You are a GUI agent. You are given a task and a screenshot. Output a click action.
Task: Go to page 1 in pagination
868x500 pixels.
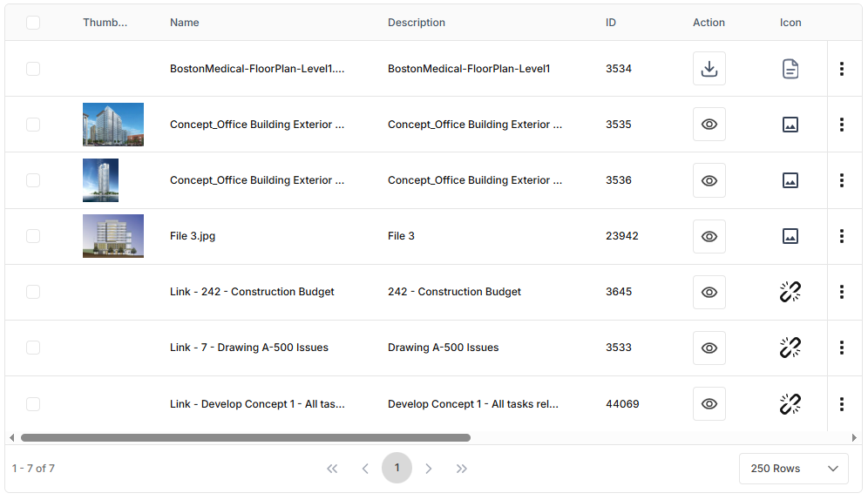click(397, 468)
